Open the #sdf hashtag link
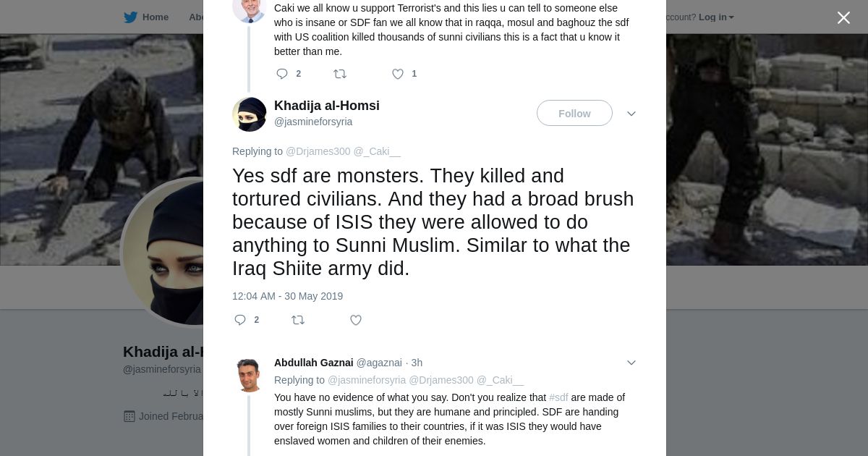The width and height of the screenshot is (868, 456). [x=558, y=397]
